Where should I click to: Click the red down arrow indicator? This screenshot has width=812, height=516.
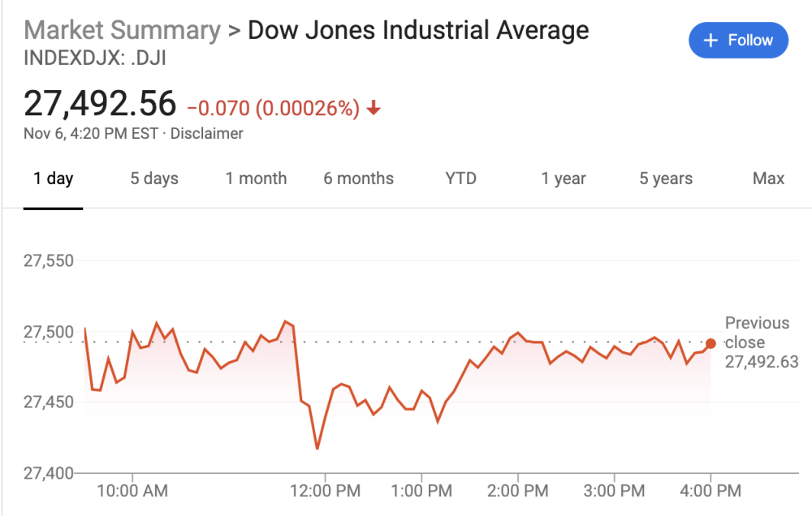374,109
